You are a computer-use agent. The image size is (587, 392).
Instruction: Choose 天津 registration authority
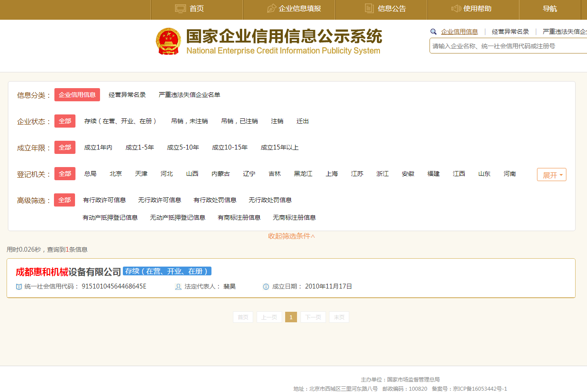141,174
